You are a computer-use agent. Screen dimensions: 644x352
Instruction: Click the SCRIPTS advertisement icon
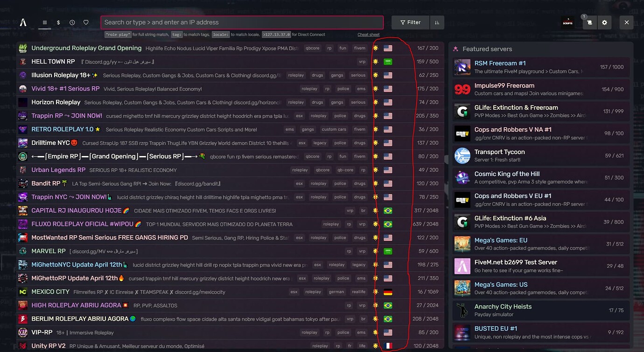(x=567, y=22)
